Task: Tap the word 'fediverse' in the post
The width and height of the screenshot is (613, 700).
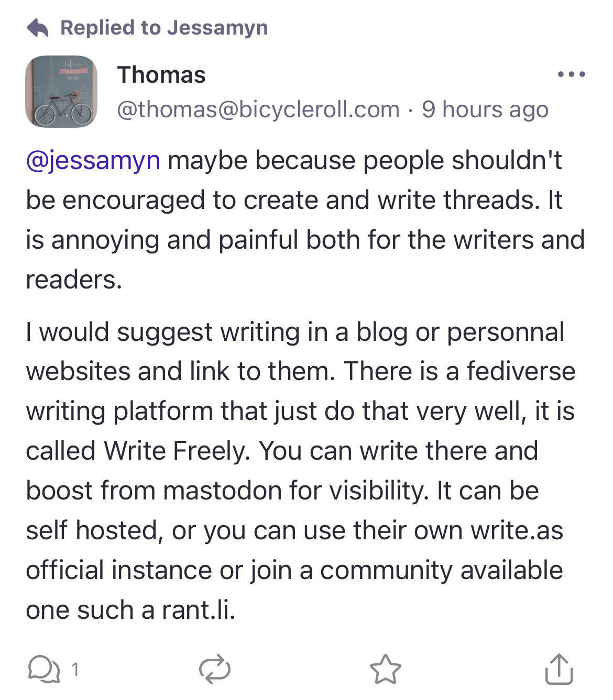Action: [521, 371]
